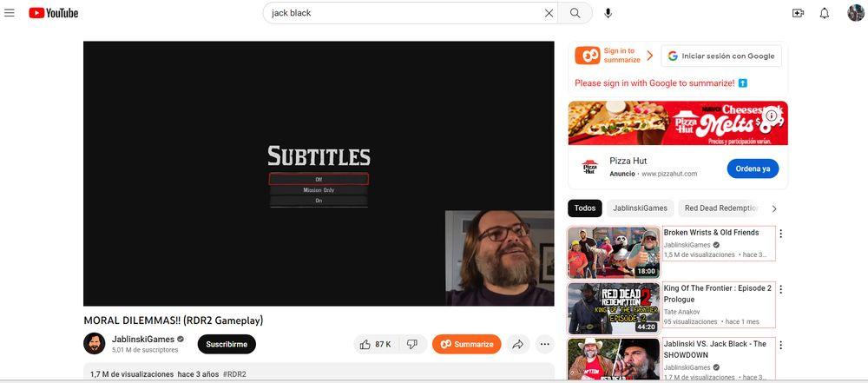The image size is (868, 383).
Task: Click 'Iniciar sesión con Google' button
Action: pyautogui.click(x=721, y=56)
